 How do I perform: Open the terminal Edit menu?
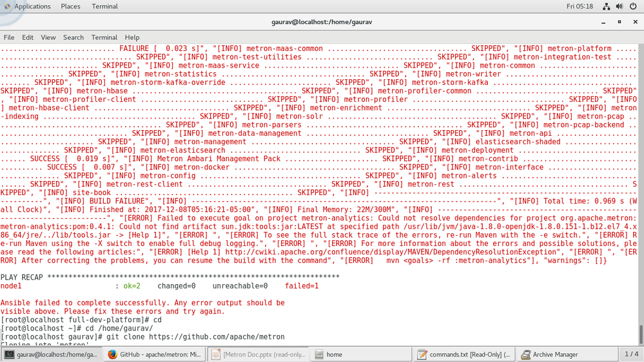point(28,37)
